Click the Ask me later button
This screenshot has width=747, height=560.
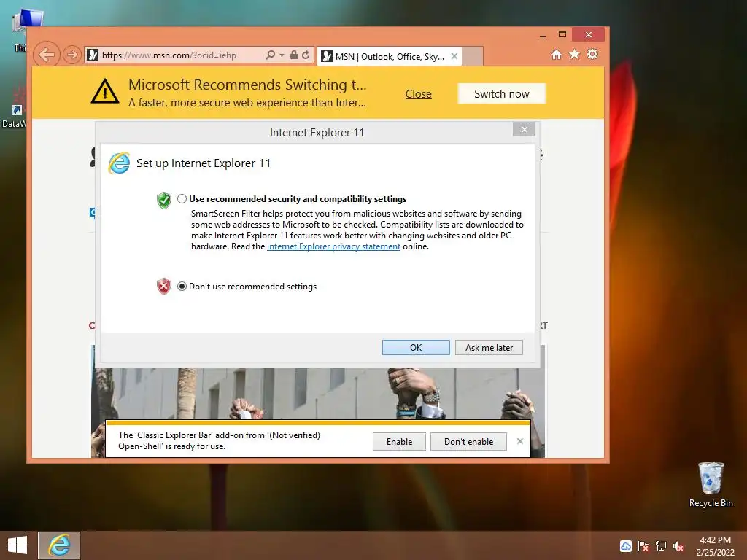point(489,348)
